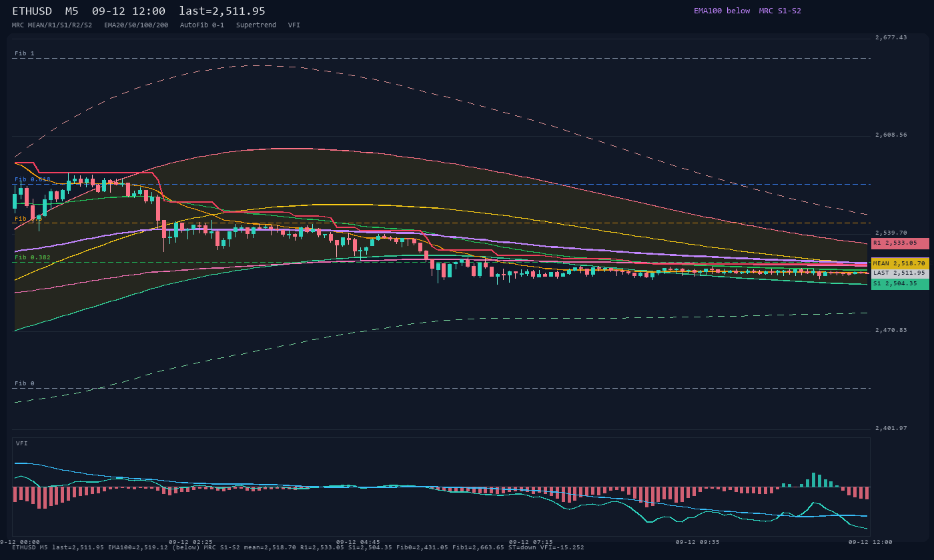Viewport: 934px width, 560px height.
Task: Click the MRC MEAN/R1/S1/R2/S2 legend entry
Action: pyautogui.click(x=52, y=25)
